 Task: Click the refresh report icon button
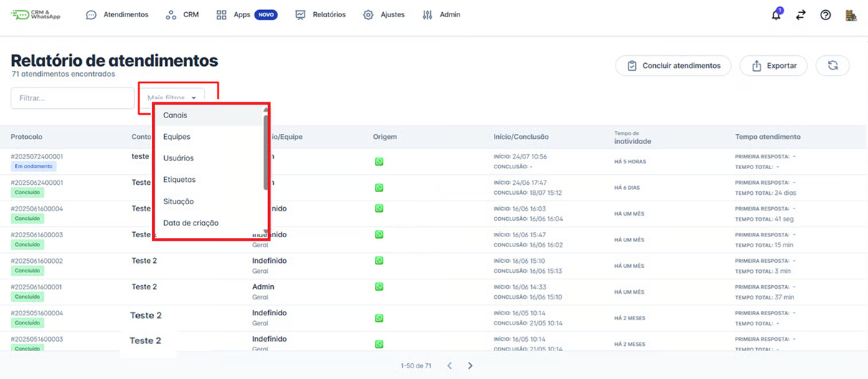click(832, 66)
